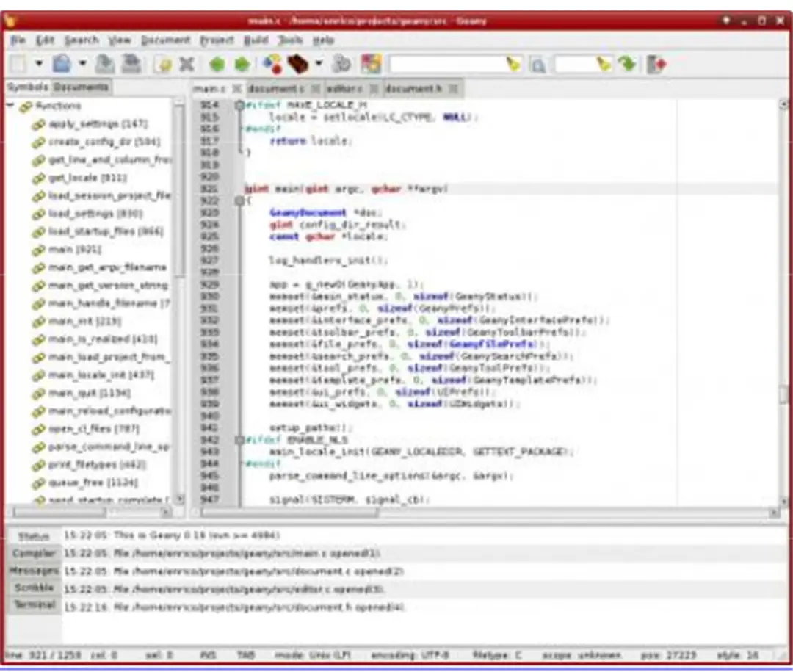Navigate back using the green back arrow
793x672 pixels.
215,65
